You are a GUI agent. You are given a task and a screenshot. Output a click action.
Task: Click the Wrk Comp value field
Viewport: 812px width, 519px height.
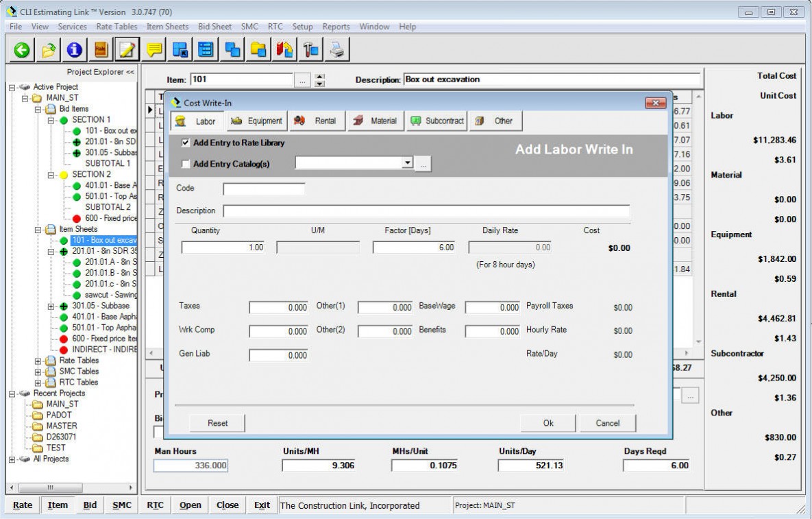[x=279, y=331]
